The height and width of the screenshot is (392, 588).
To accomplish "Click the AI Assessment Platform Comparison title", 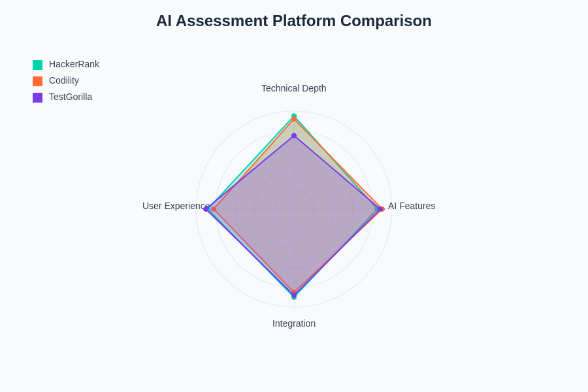I will coord(294,21).
